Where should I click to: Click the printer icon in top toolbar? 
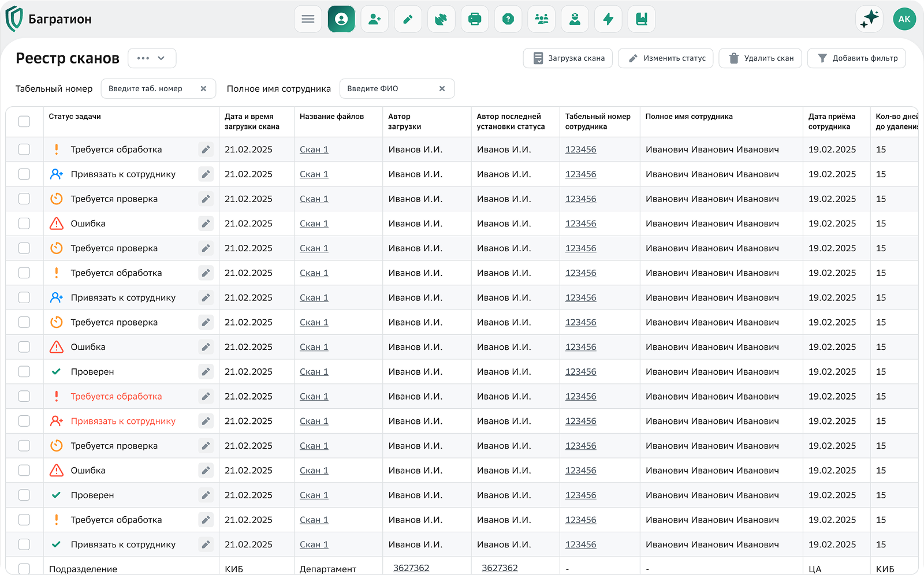pos(475,19)
